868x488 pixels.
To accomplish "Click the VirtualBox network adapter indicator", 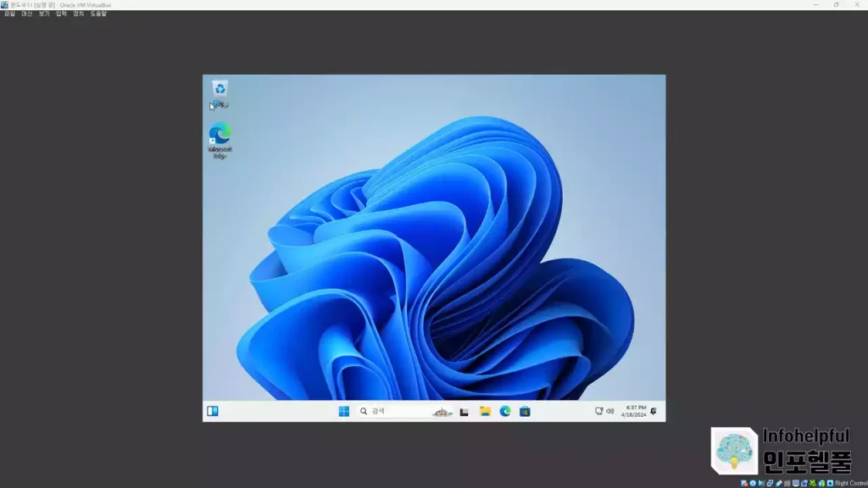I will coord(770,484).
